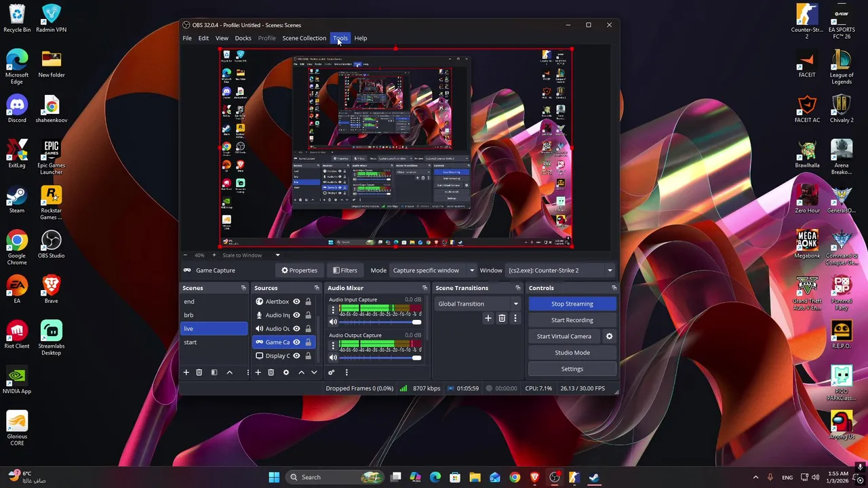Adjust the Audio Input Capture volume slider
Image resolution: width=868 pixels, height=488 pixels.
[380, 322]
